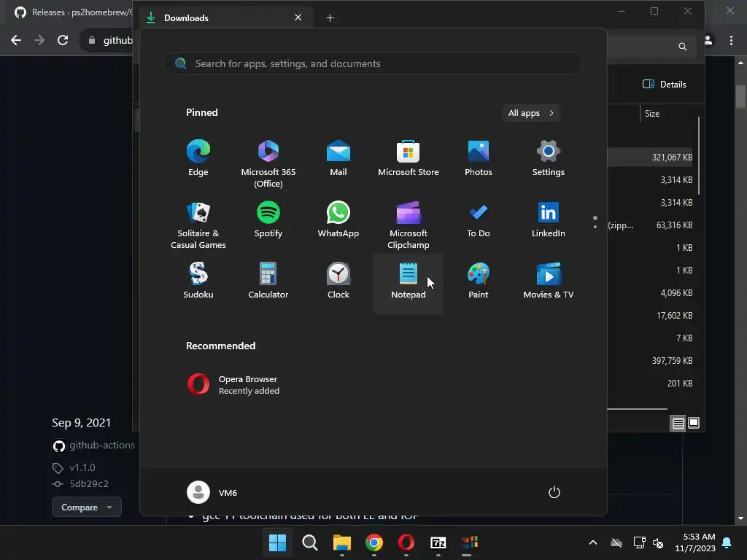This screenshot has height=560, width=747.
Task: Select the 63,316 KB file row
Action: click(651, 225)
